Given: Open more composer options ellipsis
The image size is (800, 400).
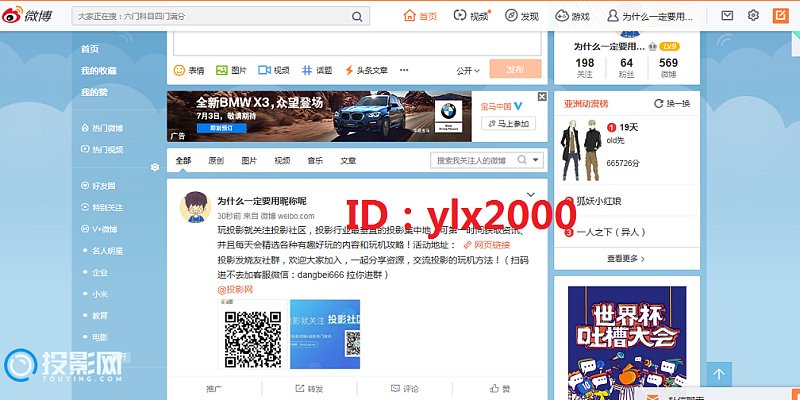Looking at the screenshot, I should 404,70.
